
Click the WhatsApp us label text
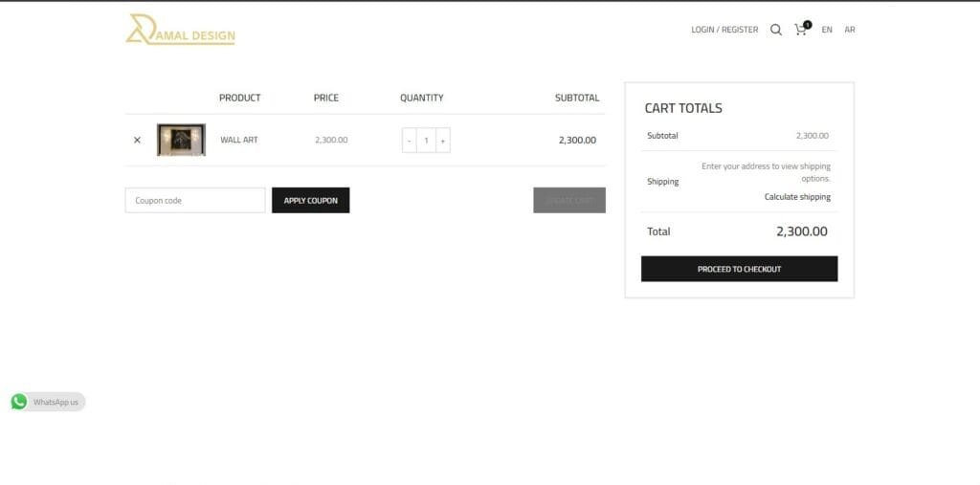56,402
